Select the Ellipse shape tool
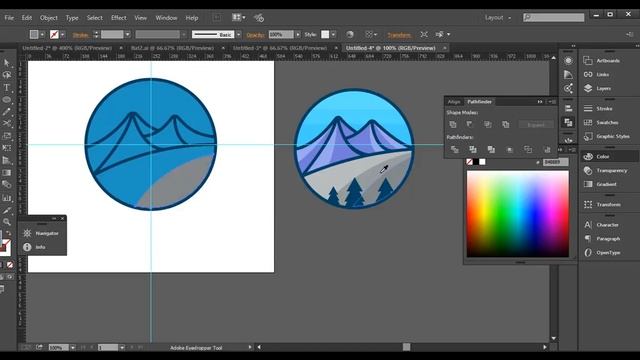The width and height of the screenshot is (640, 360). tap(7, 100)
